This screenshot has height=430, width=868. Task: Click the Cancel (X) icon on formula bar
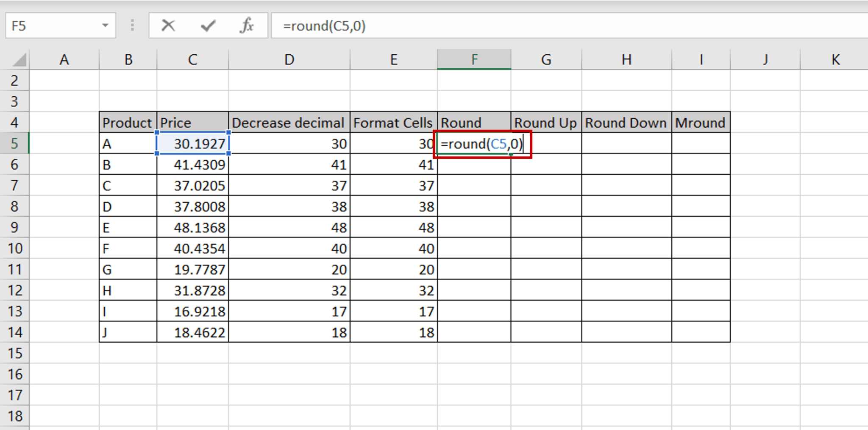pos(168,25)
